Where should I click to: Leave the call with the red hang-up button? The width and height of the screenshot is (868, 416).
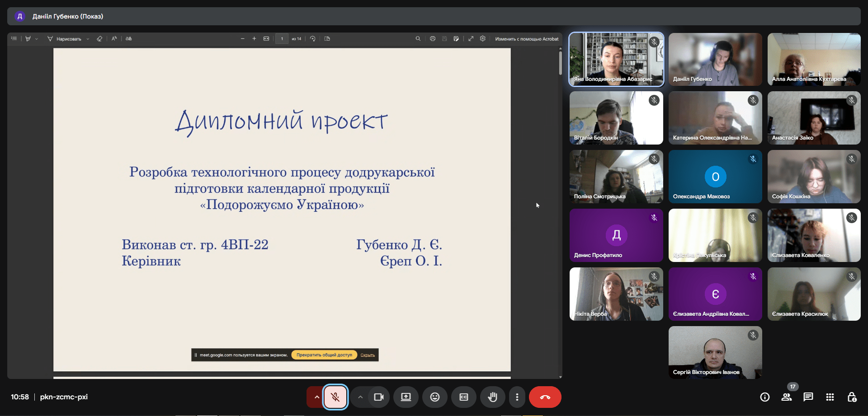click(545, 397)
